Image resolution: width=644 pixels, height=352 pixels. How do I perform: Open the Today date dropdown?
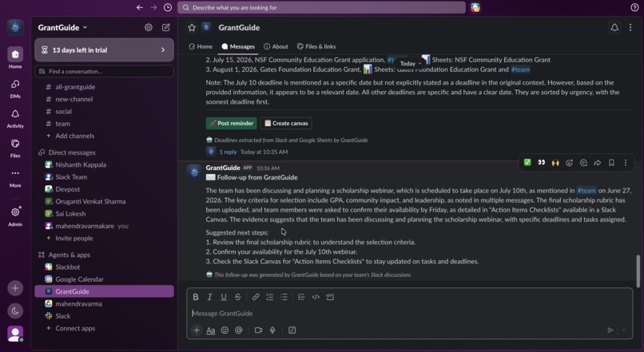click(x=411, y=64)
